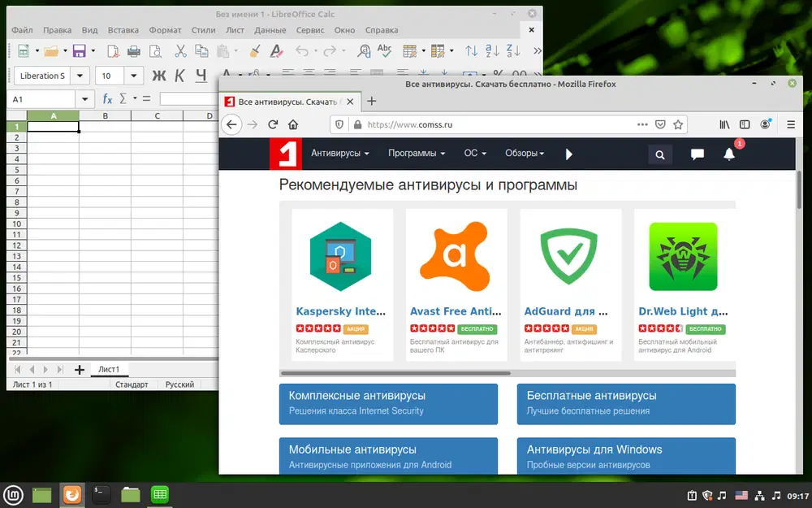Open the Firefox hamburger menu
This screenshot has width=812, height=508.
tap(791, 124)
